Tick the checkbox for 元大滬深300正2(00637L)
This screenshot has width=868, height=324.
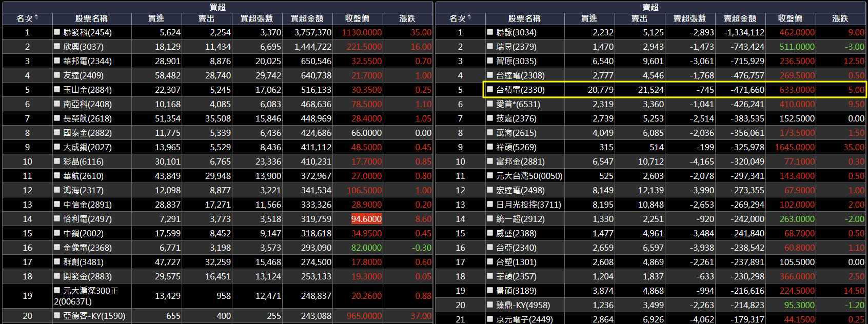[x=57, y=290]
